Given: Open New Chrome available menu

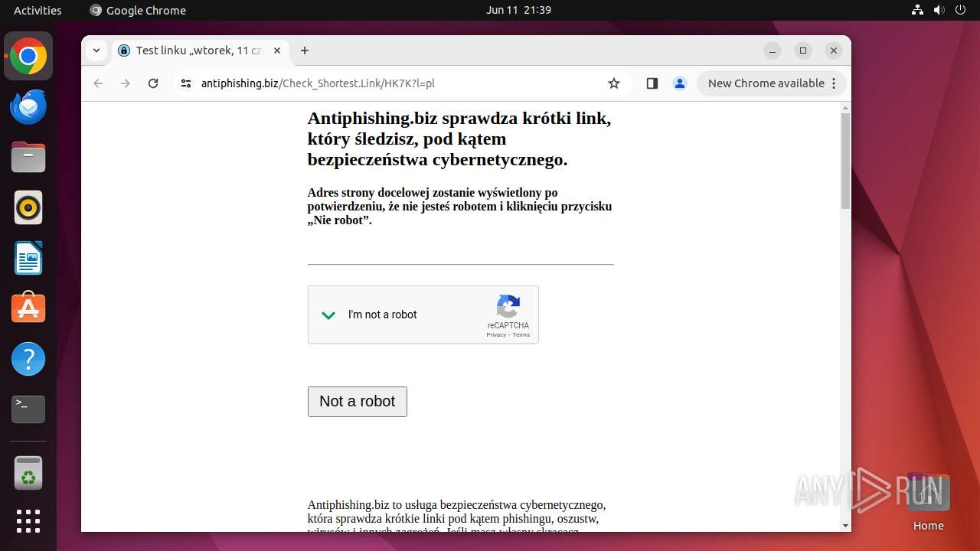Looking at the screenshot, I should 772,83.
